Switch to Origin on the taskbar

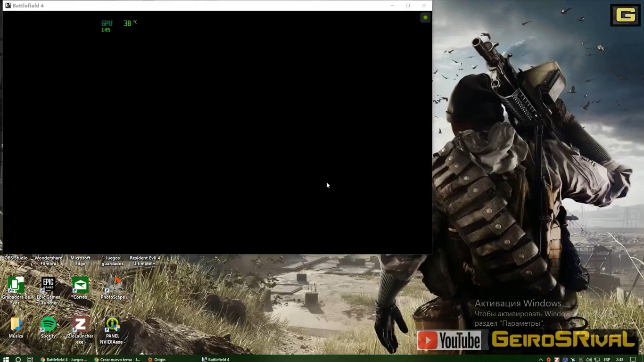[157, 359]
